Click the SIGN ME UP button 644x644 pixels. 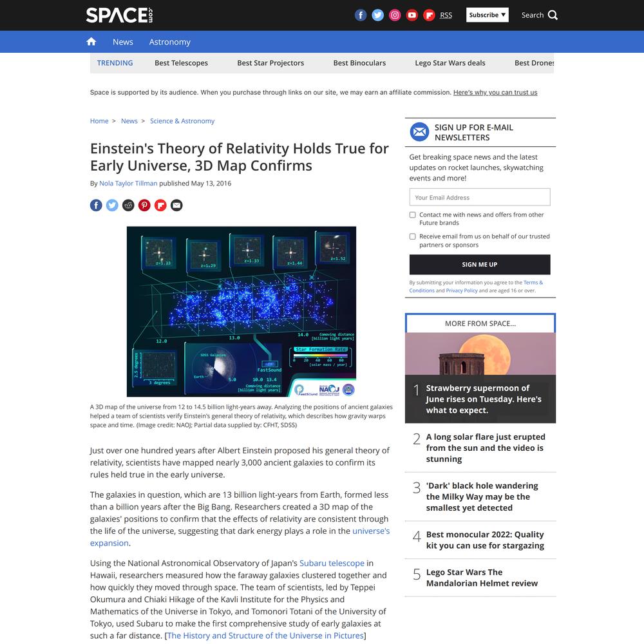tap(480, 265)
